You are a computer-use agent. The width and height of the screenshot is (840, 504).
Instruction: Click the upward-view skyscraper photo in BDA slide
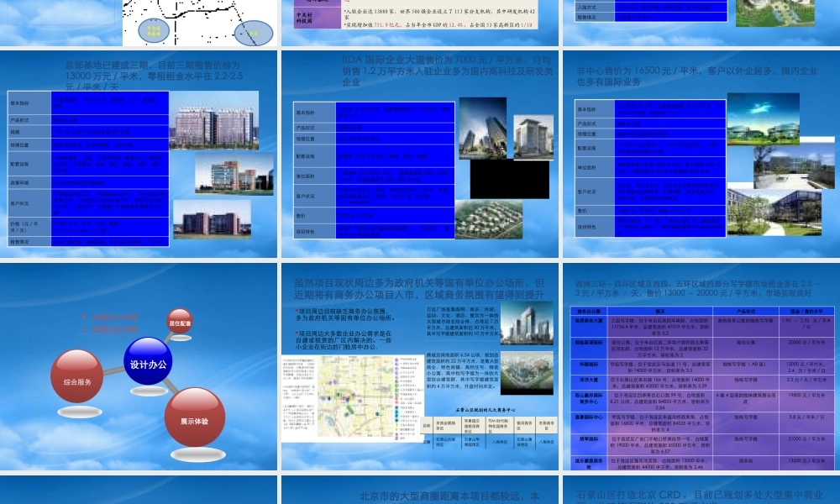click(x=483, y=128)
